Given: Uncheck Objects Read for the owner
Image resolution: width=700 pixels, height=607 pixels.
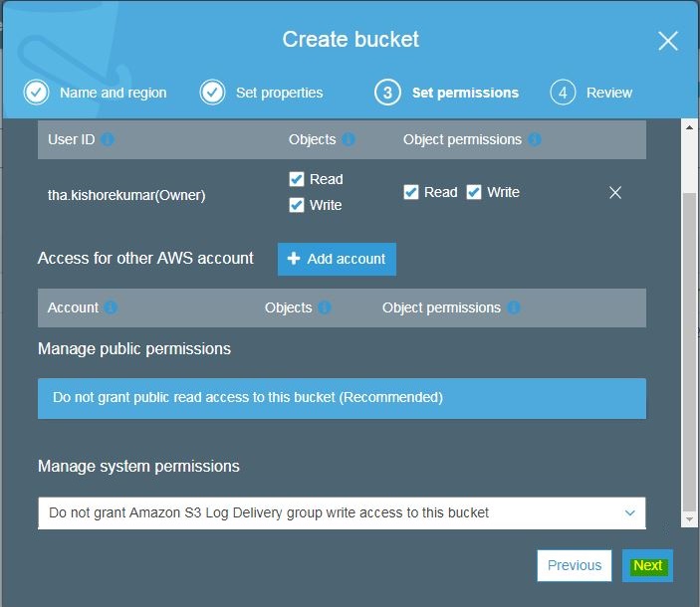Looking at the screenshot, I should (297, 179).
